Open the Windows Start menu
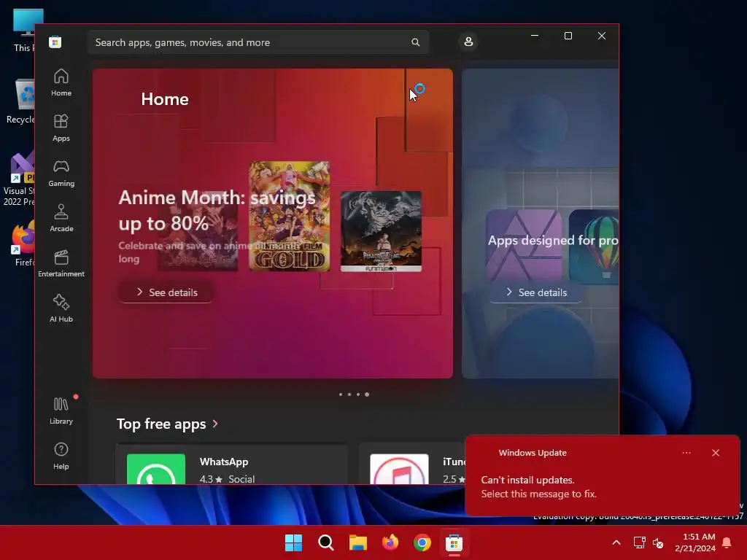This screenshot has height=560, width=747. point(293,542)
